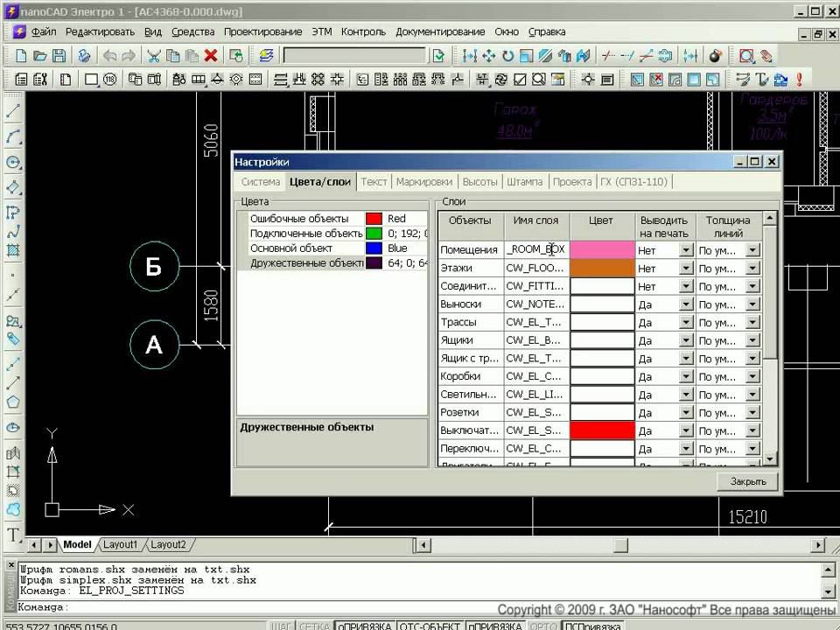Viewport: 840px width, 630px height.
Task: Click the layers table scroll down arrow
Action: click(x=770, y=459)
